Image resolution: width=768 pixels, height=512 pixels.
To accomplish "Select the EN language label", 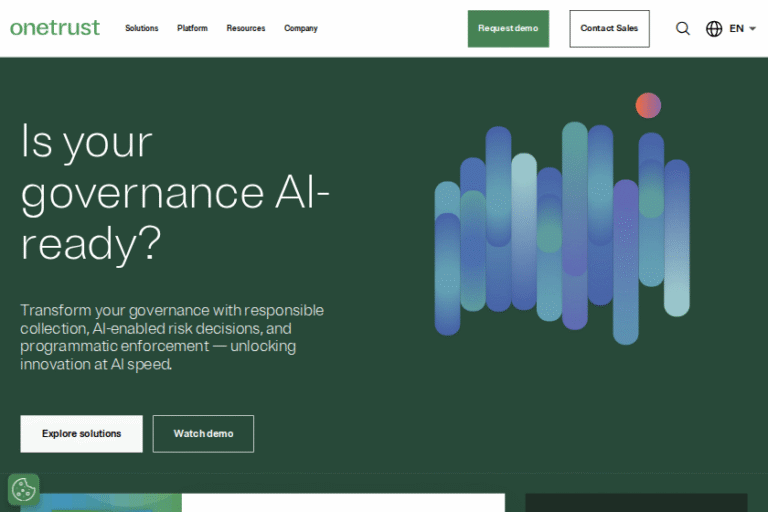I will pos(736,29).
